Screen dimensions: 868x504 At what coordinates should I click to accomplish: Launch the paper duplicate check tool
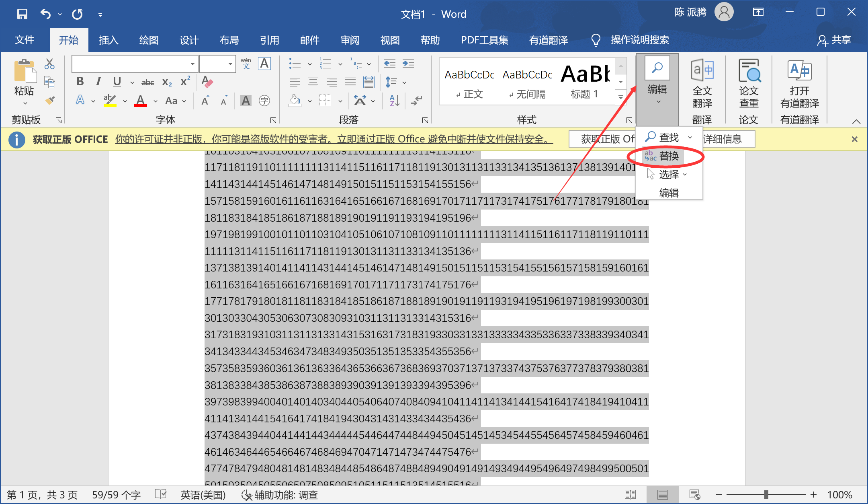click(749, 84)
